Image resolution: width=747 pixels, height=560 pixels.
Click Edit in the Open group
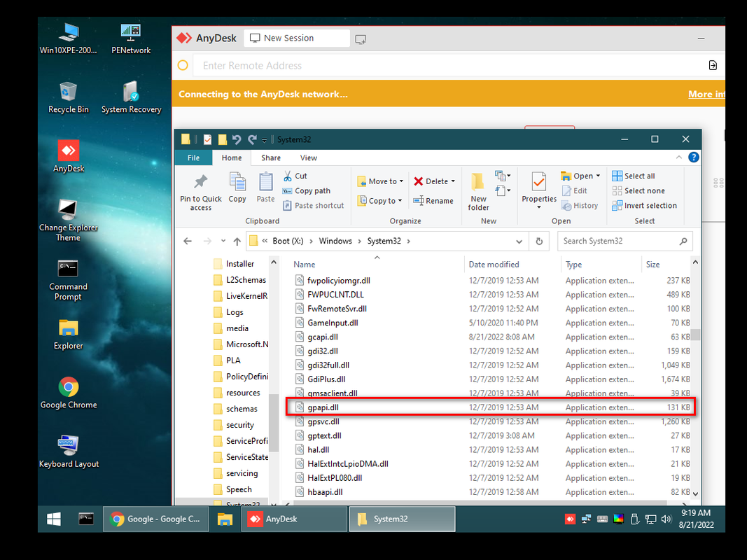tap(575, 190)
